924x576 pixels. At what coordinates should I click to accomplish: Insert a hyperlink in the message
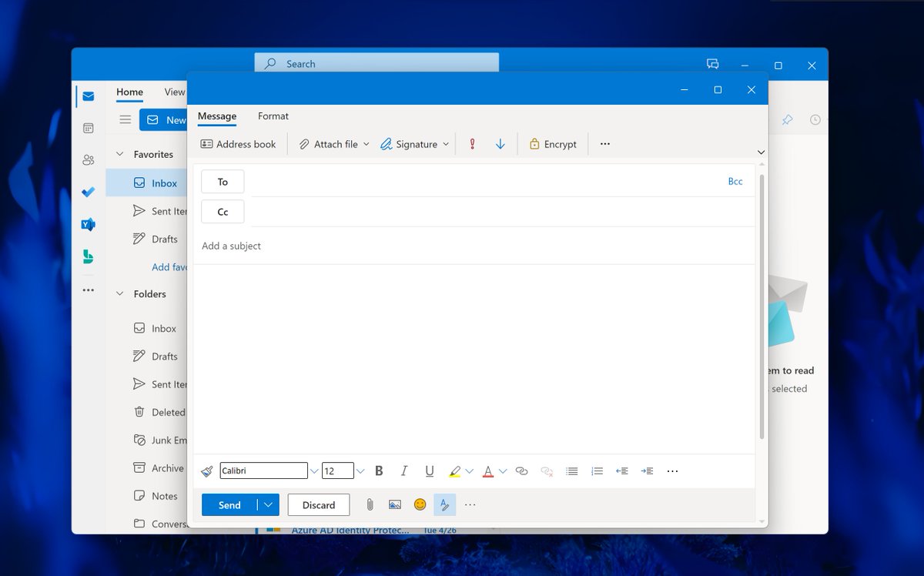tap(522, 471)
